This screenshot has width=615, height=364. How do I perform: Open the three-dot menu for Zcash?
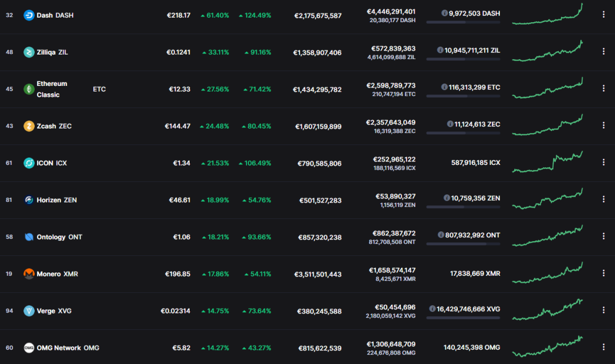603,125
